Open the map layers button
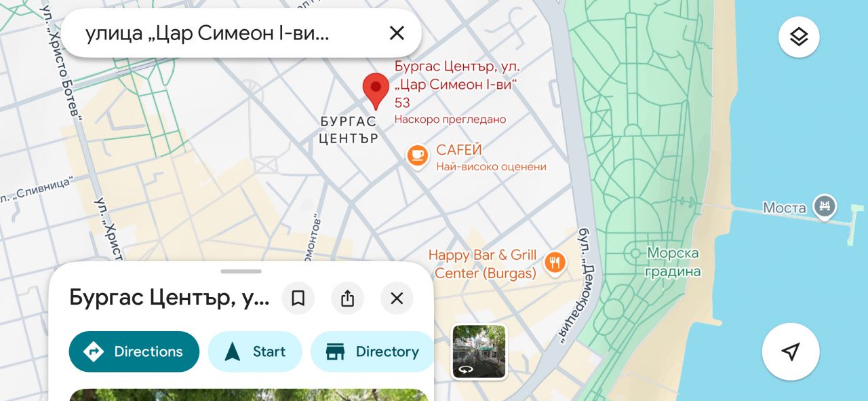This screenshot has height=401, width=868. (x=799, y=37)
